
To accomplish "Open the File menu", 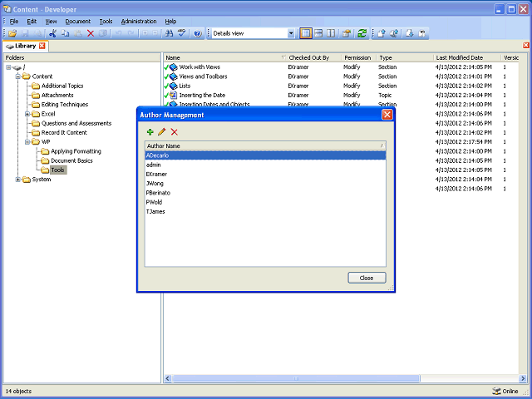I will tap(14, 22).
